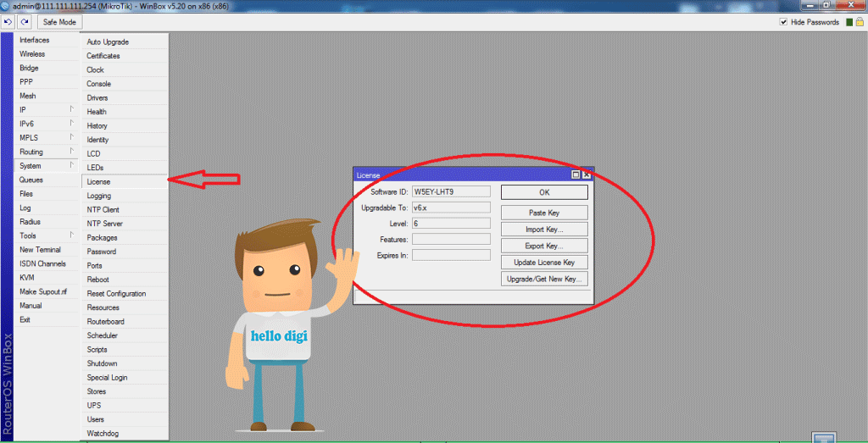Choose Reboot in System submenu

click(x=124, y=280)
